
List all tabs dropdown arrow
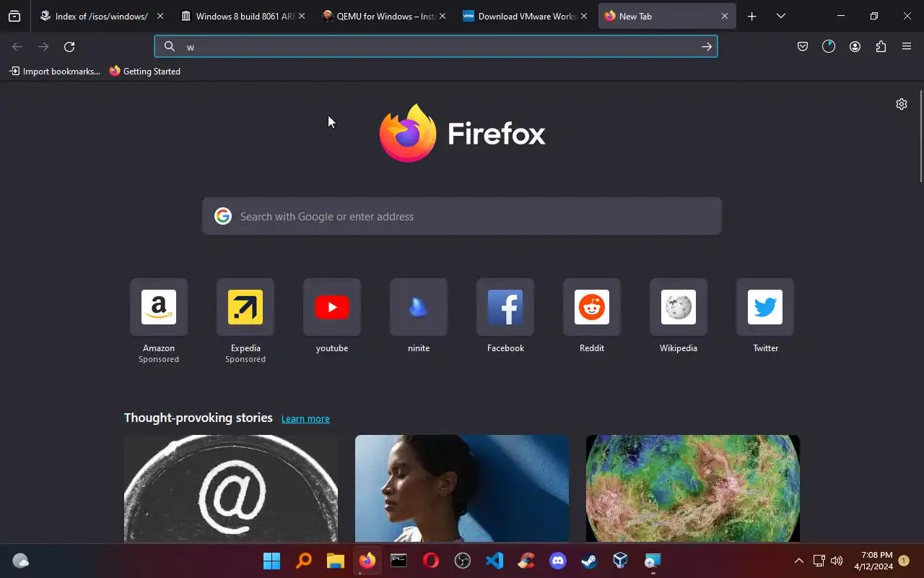(x=780, y=16)
